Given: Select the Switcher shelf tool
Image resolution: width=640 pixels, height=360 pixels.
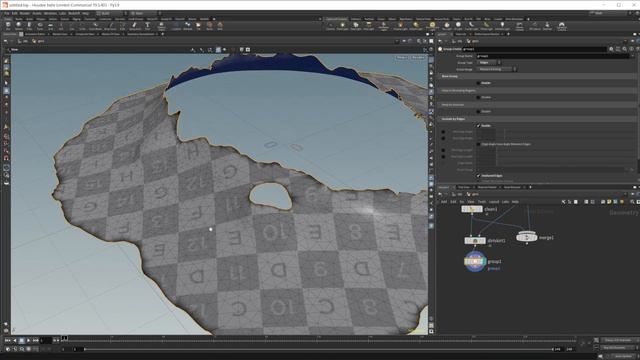Looking at the screenshot, I should pos(547,26).
